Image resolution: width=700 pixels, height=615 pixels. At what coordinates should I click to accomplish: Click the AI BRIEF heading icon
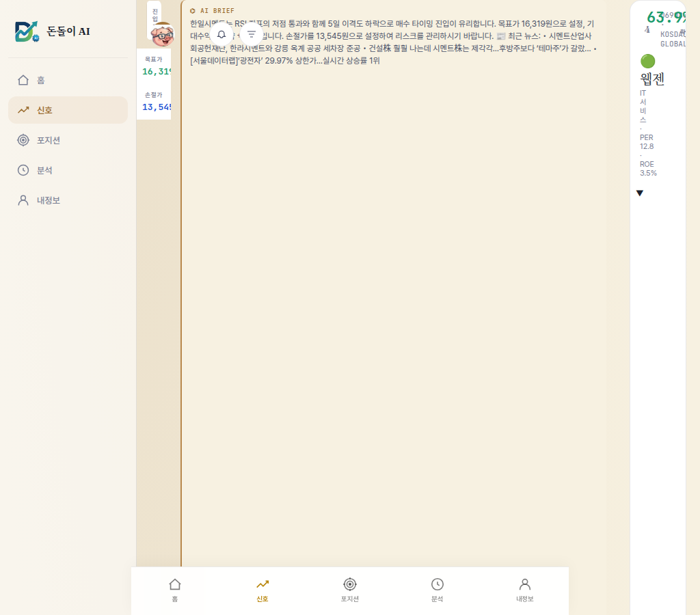click(x=193, y=11)
